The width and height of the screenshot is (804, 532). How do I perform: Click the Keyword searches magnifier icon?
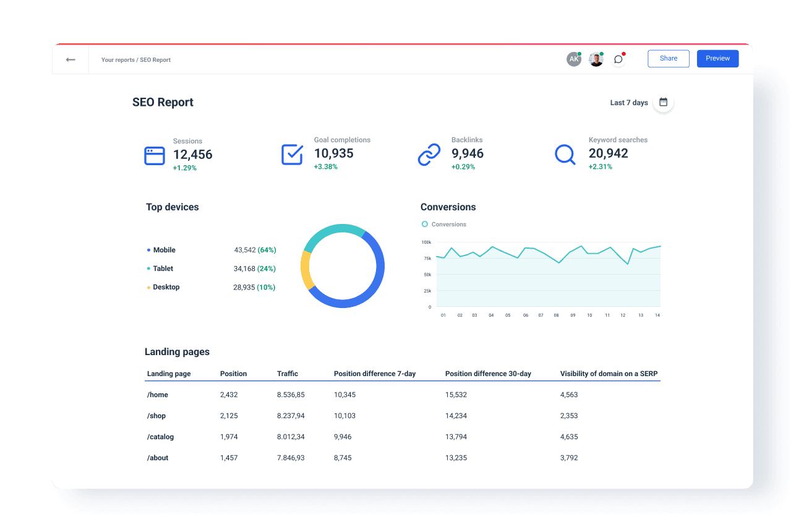pyautogui.click(x=565, y=155)
